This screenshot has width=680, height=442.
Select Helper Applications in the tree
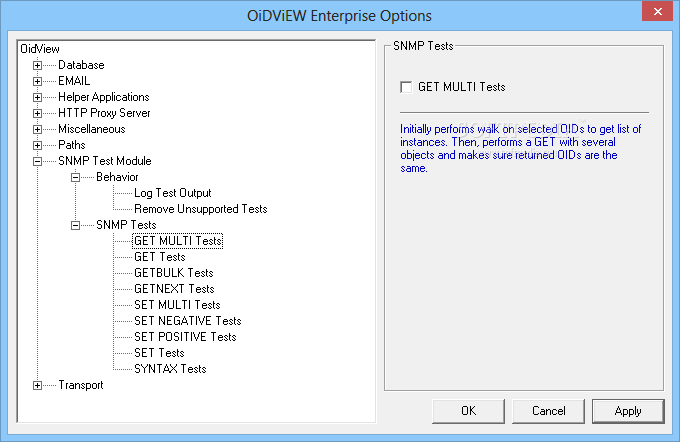pos(104,97)
